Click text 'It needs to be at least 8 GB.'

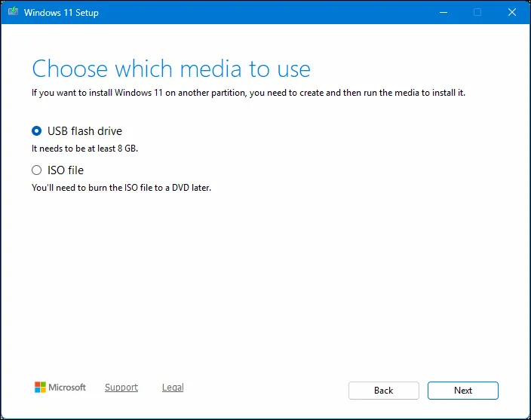tap(84, 149)
